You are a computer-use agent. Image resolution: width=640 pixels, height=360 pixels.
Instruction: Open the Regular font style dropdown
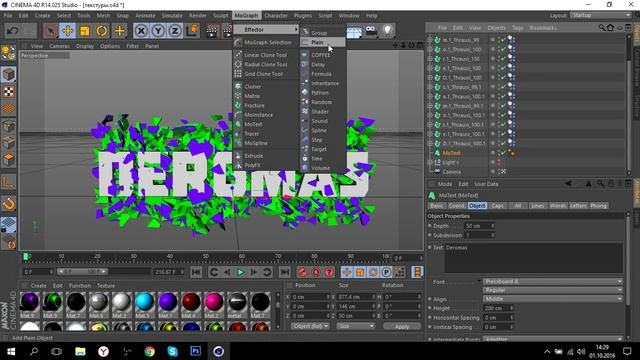click(x=553, y=290)
